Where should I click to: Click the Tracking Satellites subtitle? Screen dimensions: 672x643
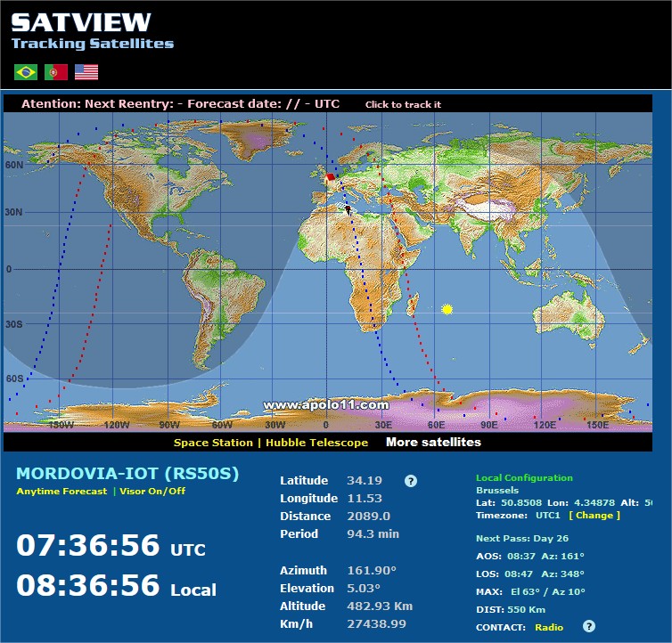pyautogui.click(x=93, y=44)
